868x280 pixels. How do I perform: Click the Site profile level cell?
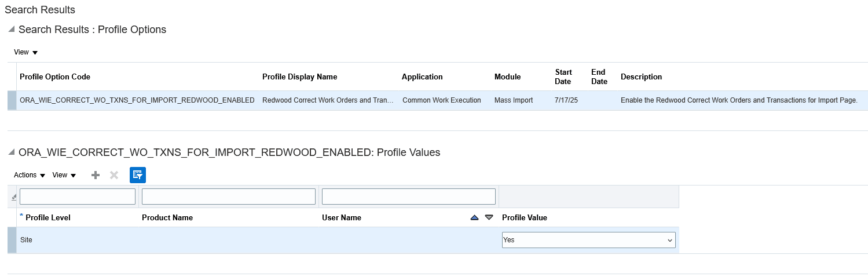tap(27, 240)
